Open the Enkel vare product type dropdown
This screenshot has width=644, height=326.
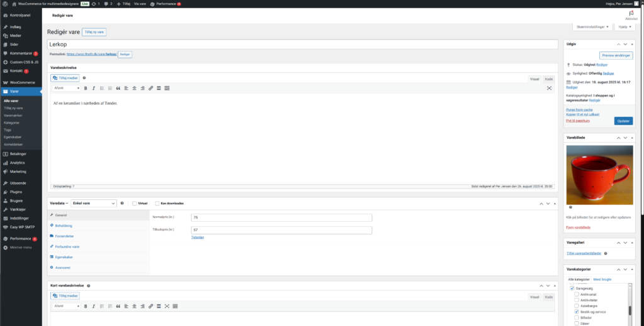point(94,204)
